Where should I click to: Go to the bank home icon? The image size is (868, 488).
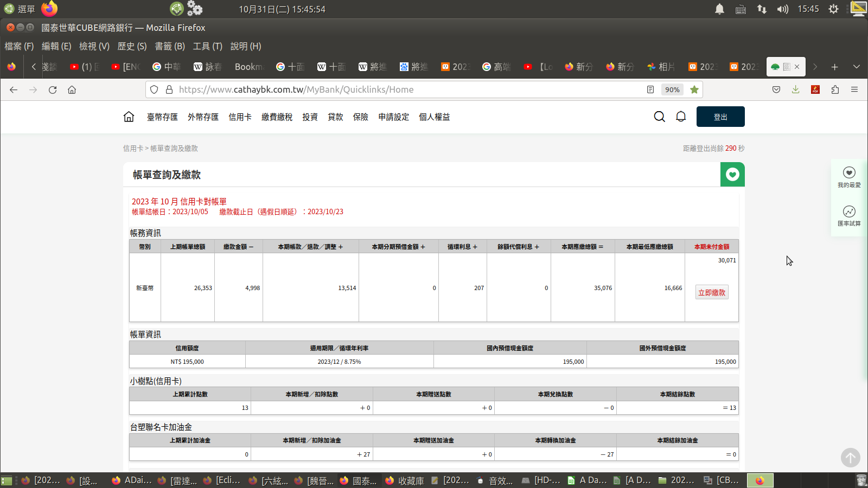pos(129,117)
